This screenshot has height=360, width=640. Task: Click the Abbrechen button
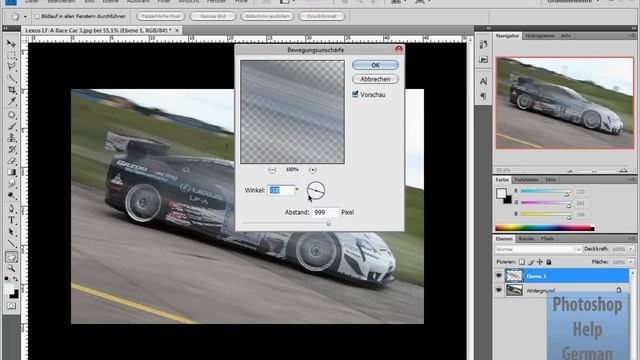375,79
